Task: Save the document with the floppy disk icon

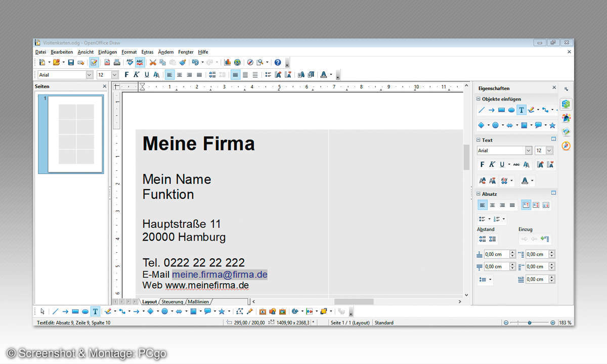Action: (x=71, y=62)
